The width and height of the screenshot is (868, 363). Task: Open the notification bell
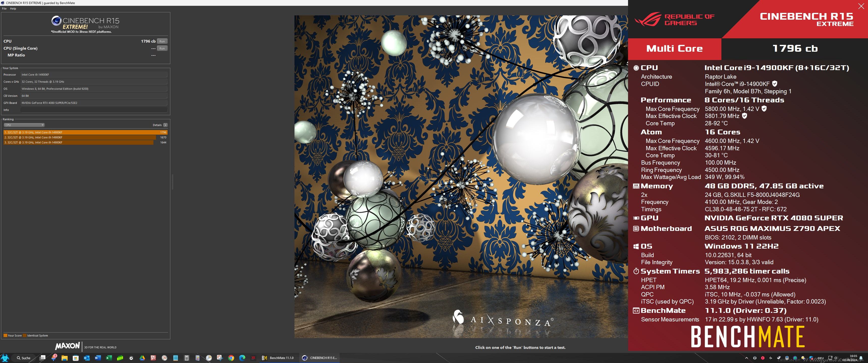click(x=861, y=358)
